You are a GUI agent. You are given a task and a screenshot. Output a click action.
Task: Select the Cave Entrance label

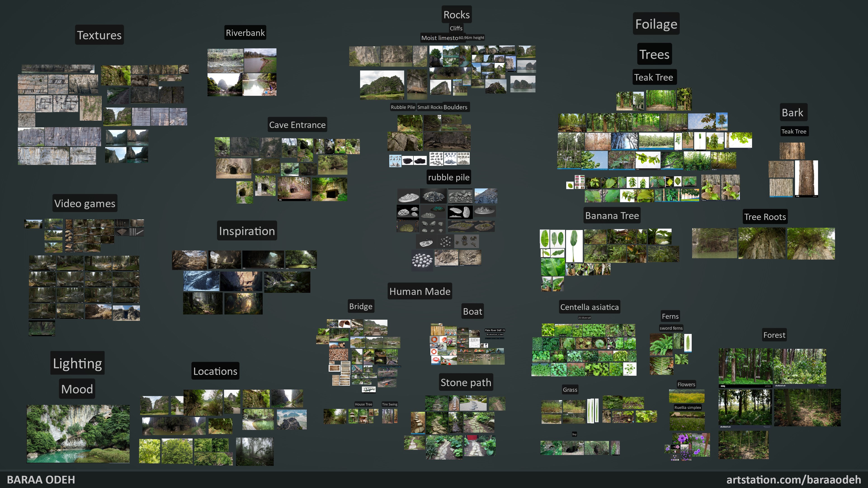[297, 125]
